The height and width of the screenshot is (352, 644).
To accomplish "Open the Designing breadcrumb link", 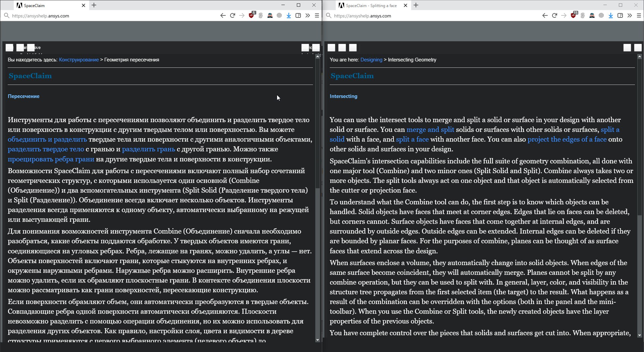I will (x=371, y=60).
